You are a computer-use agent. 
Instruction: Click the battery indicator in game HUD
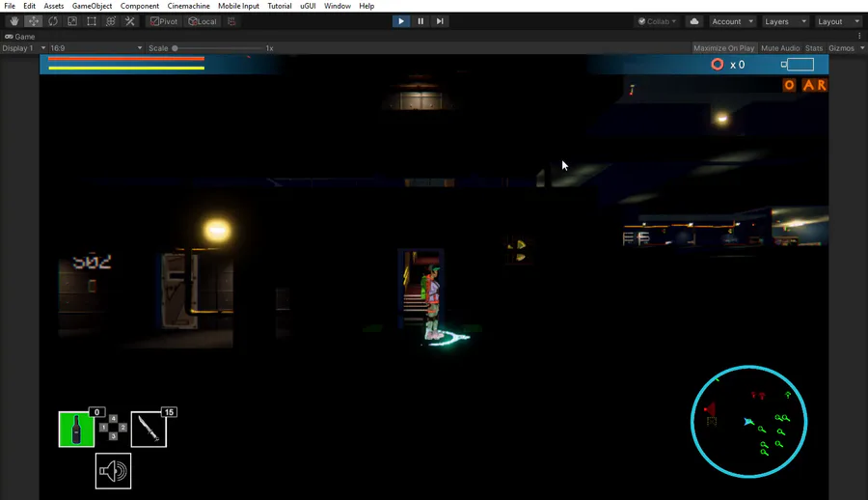tap(798, 65)
